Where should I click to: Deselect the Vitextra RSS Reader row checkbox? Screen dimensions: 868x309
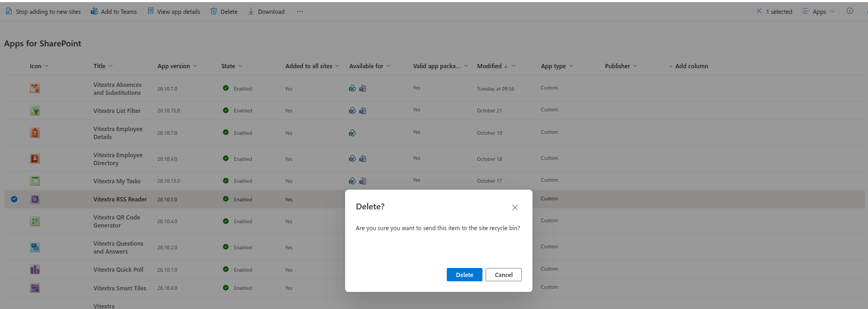pyautogui.click(x=14, y=199)
